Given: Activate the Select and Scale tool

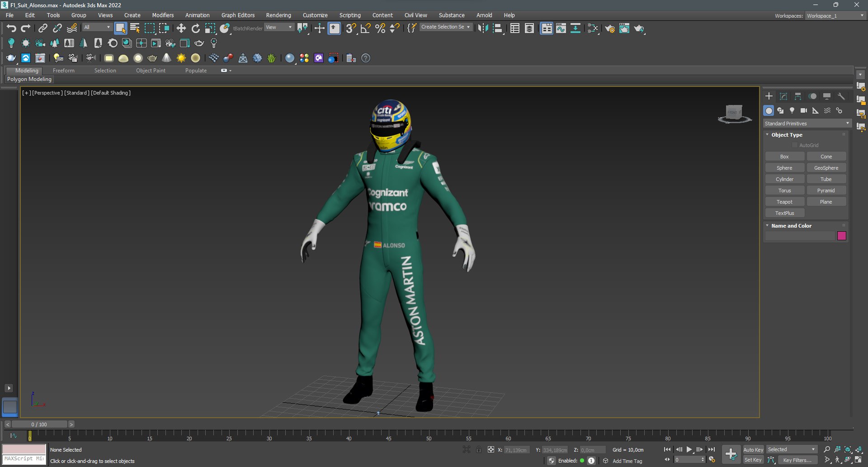Looking at the screenshot, I should pos(210,29).
